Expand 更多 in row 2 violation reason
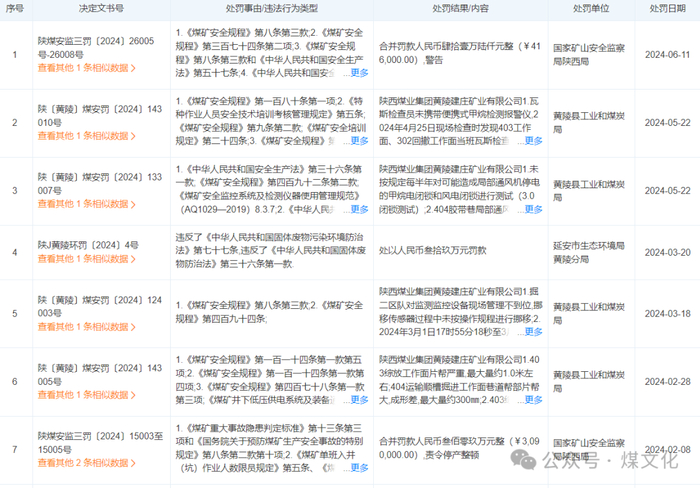 coord(359,141)
